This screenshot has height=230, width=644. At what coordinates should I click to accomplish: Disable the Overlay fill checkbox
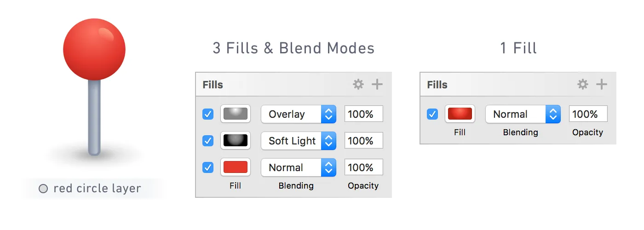(208, 114)
